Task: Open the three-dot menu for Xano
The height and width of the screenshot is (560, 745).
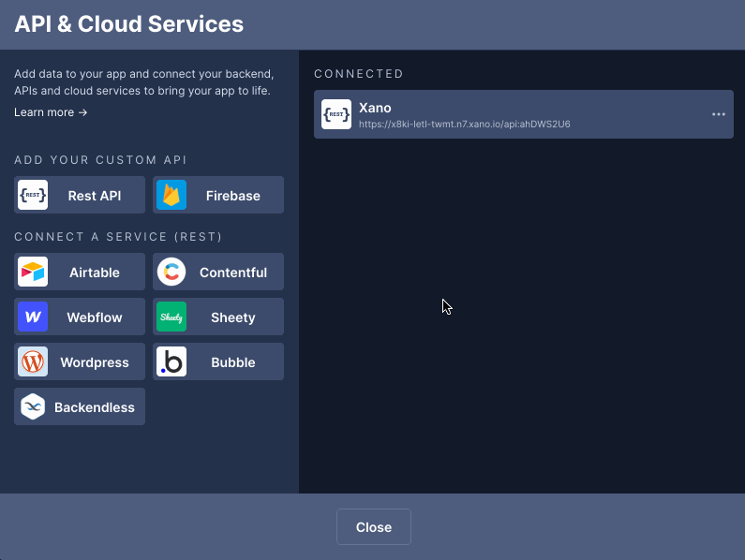Action: [719, 114]
